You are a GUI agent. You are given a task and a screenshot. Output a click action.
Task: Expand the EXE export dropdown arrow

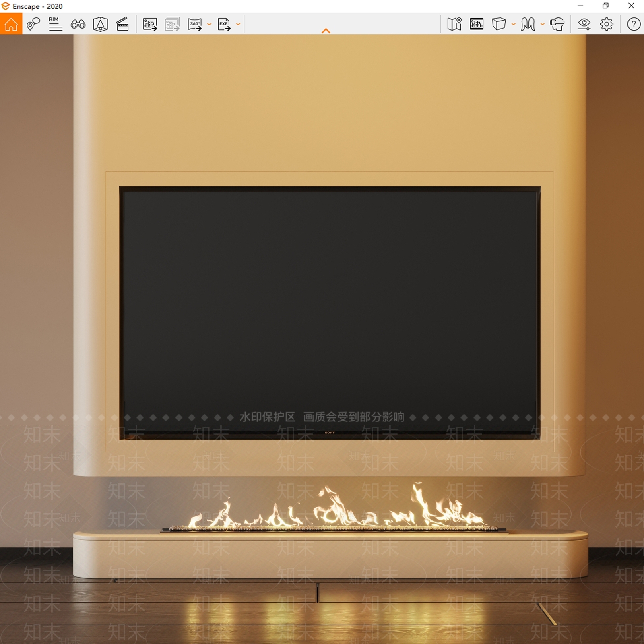[238, 24]
